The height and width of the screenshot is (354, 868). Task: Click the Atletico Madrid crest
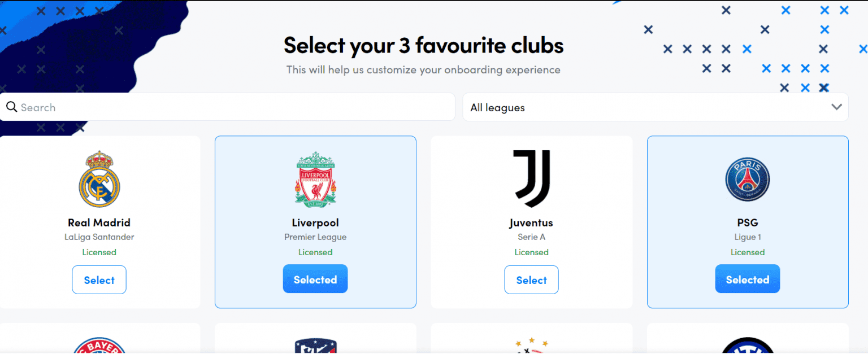pos(315,346)
